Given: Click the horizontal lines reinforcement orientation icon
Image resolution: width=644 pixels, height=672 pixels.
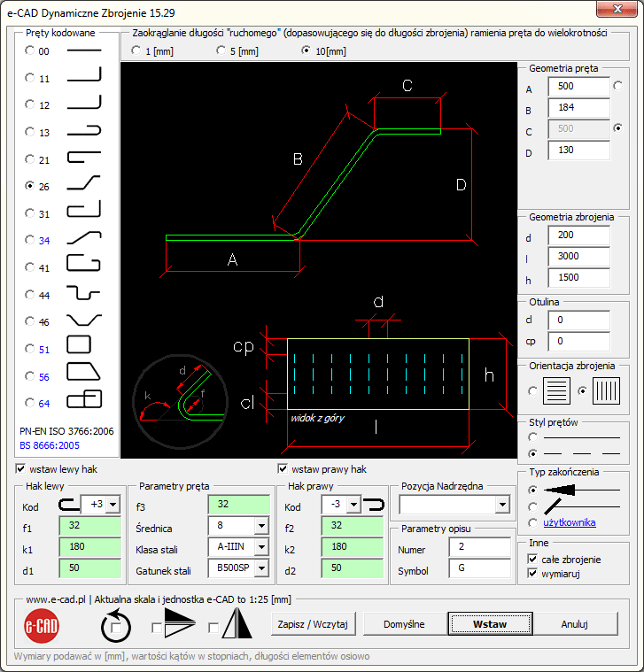Looking at the screenshot, I should tap(556, 390).
